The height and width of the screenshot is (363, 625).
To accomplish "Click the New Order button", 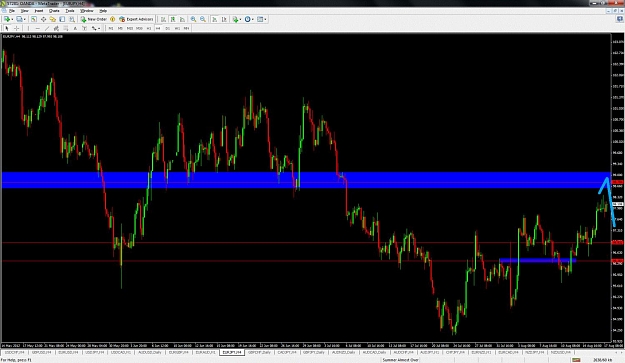I will 94,19.
